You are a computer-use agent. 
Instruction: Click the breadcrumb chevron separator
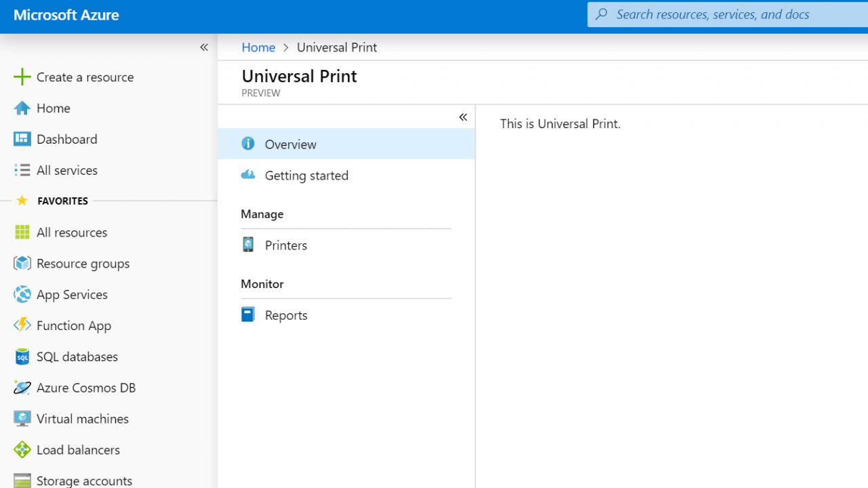point(286,47)
